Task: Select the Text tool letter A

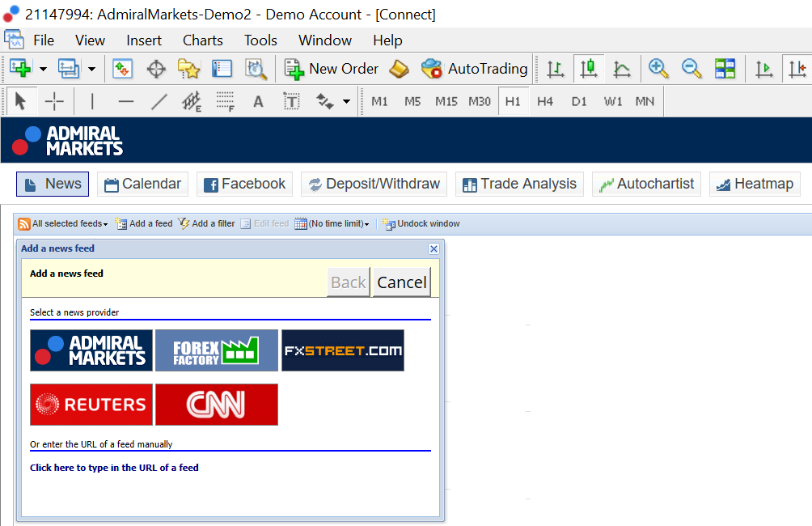Action: 259,102
